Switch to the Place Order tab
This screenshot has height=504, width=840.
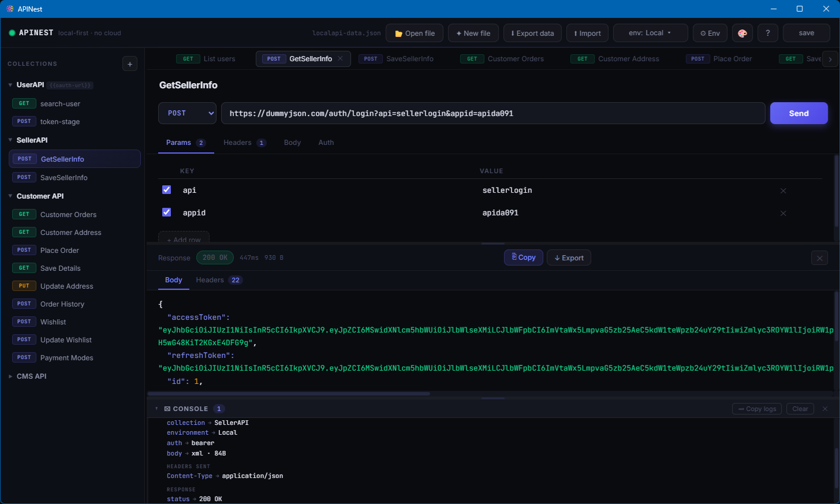click(719, 59)
